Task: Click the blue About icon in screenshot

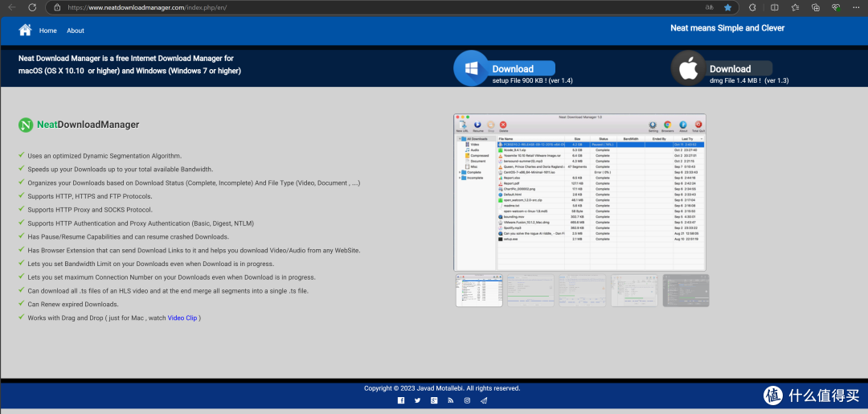Action: coord(683,125)
